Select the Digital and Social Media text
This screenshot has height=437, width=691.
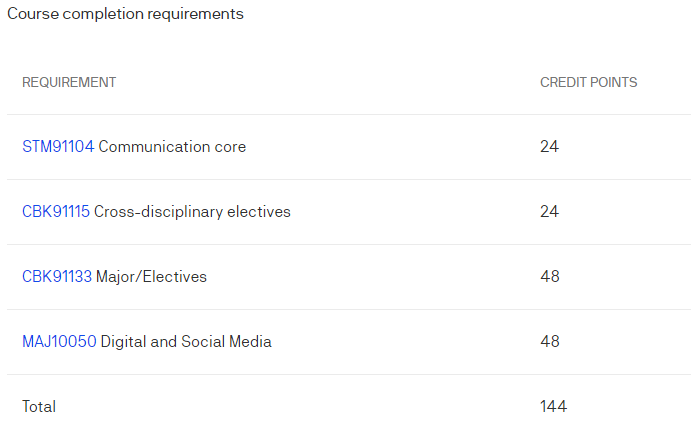click(186, 342)
